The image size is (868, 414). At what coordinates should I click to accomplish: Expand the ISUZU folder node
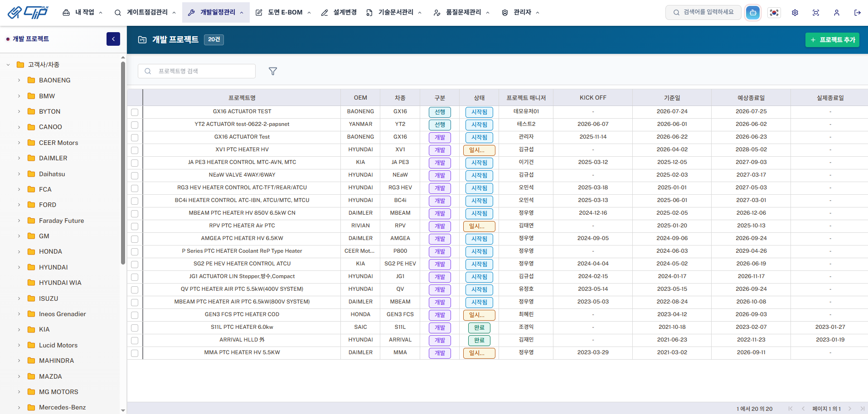19,298
